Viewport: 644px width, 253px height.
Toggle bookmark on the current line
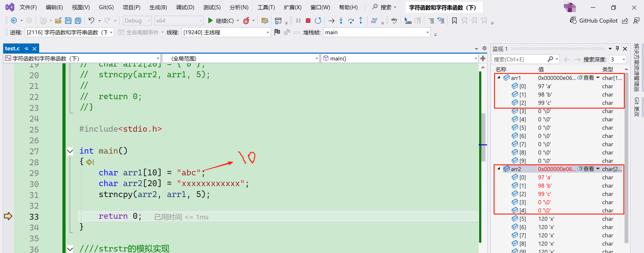pos(454,21)
